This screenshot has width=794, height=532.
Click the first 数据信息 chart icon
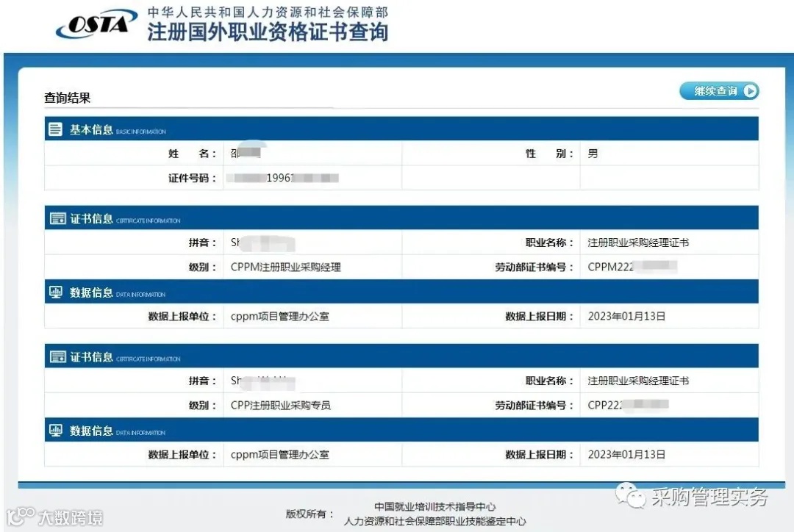coord(55,292)
